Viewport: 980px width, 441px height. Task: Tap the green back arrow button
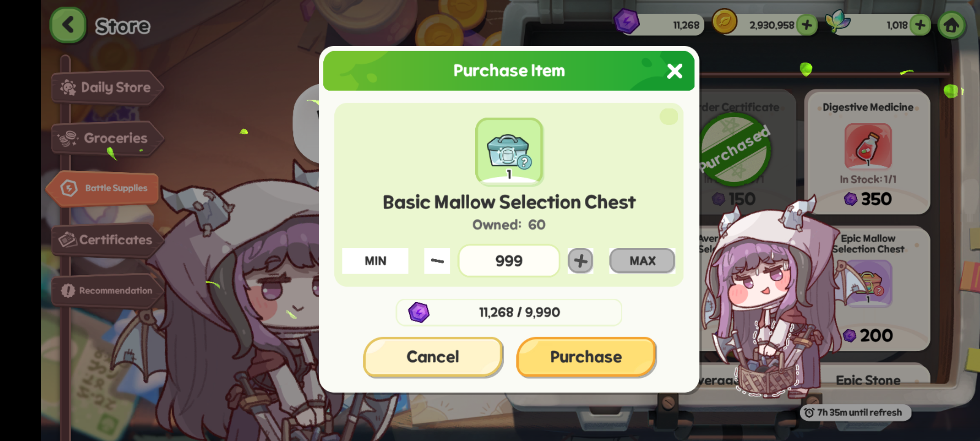click(x=68, y=25)
